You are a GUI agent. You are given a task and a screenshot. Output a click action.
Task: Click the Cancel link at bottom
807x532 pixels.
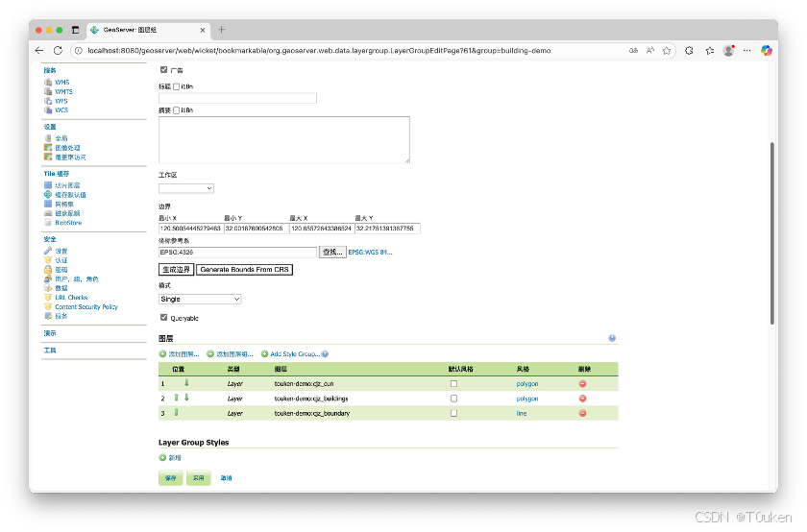coord(226,478)
